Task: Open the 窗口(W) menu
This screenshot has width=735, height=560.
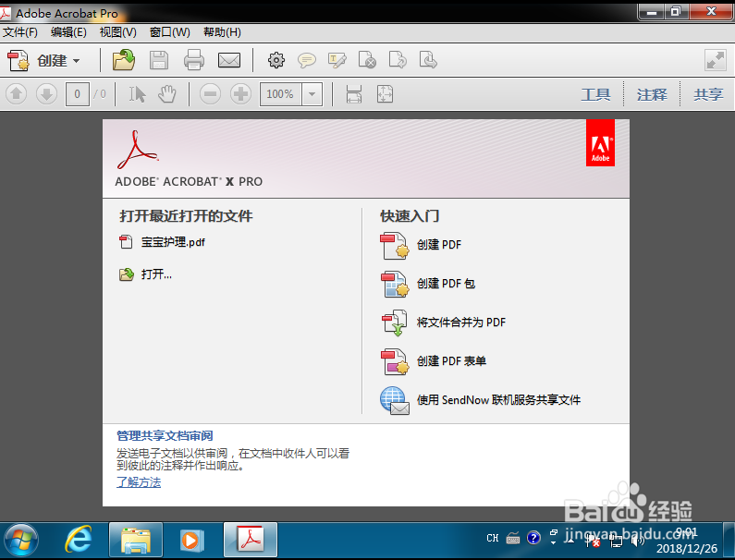Action: click(x=170, y=32)
